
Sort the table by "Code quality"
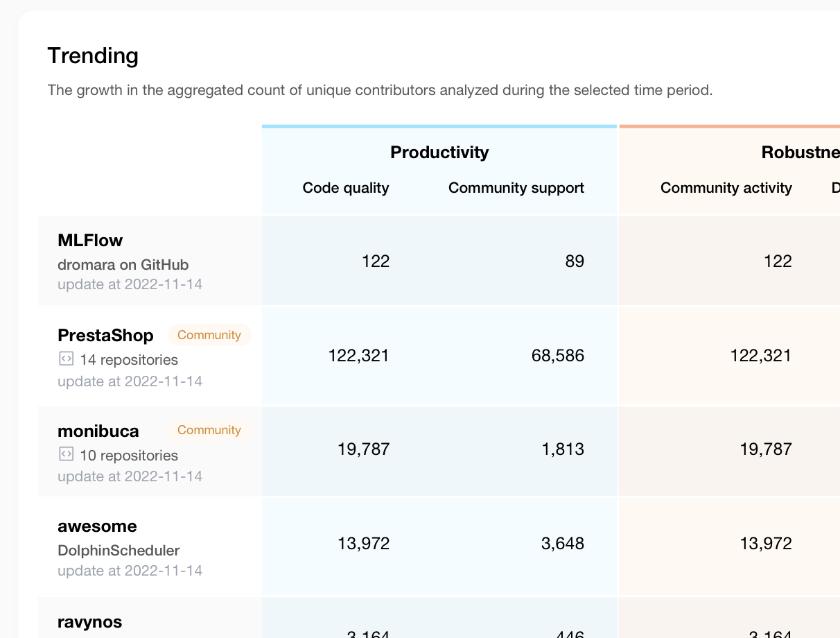click(345, 187)
